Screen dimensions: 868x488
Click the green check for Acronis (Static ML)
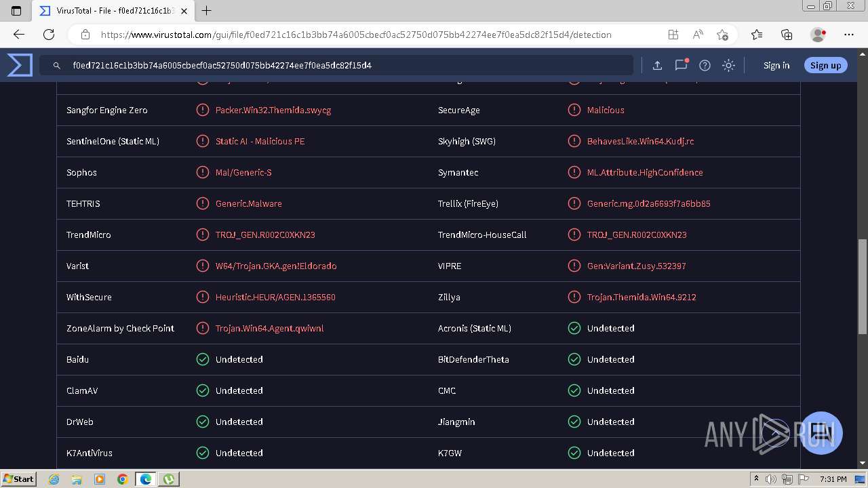pyautogui.click(x=574, y=328)
